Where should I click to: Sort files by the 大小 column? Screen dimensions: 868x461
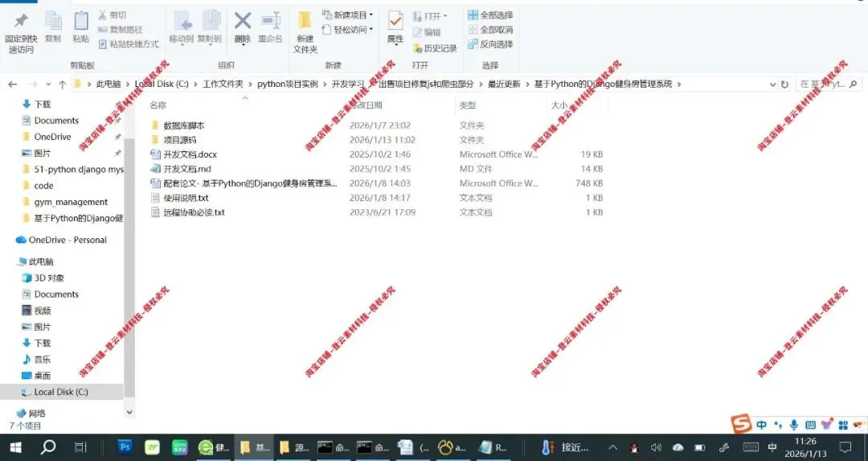559,105
